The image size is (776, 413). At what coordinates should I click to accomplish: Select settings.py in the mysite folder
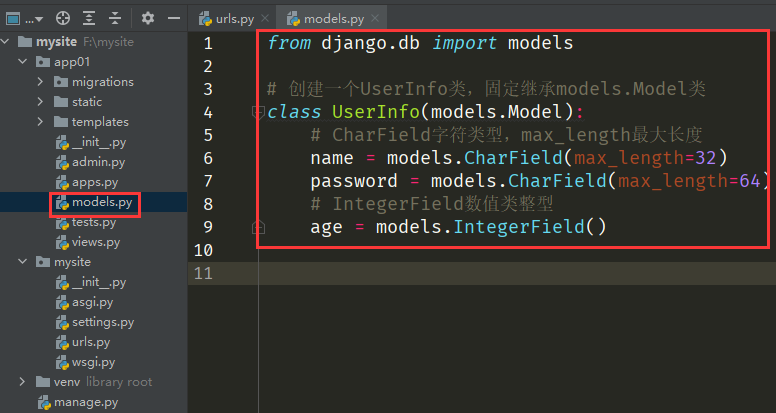tap(102, 322)
